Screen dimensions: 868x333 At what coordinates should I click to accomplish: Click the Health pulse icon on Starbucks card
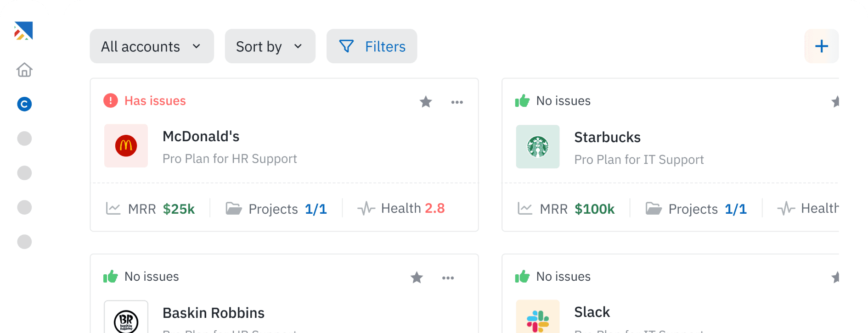(786, 209)
